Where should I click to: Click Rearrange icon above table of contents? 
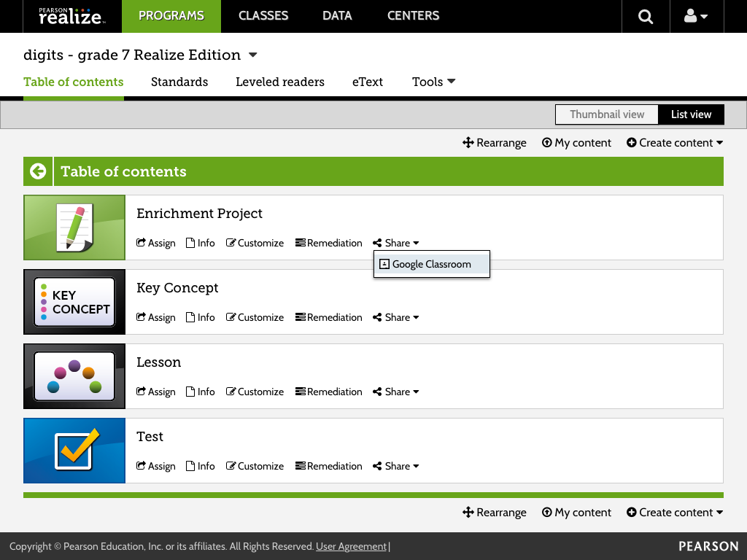[x=468, y=143]
